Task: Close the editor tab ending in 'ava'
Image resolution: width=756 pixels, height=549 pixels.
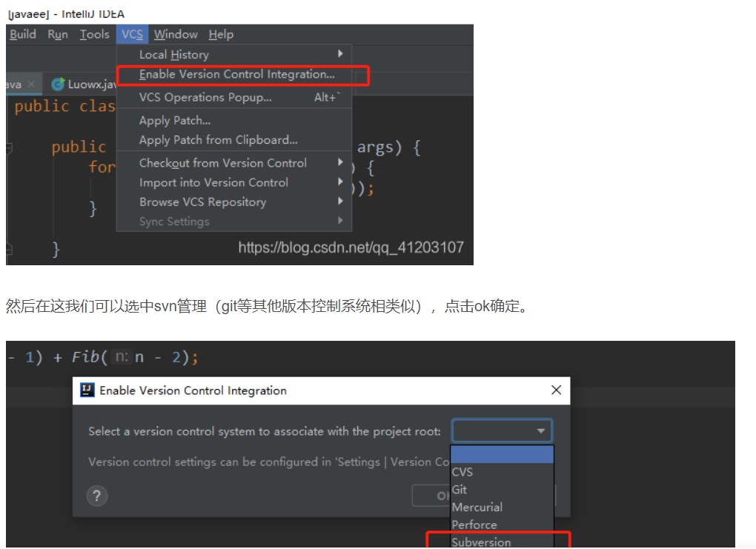Action: pyautogui.click(x=31, y=84)
